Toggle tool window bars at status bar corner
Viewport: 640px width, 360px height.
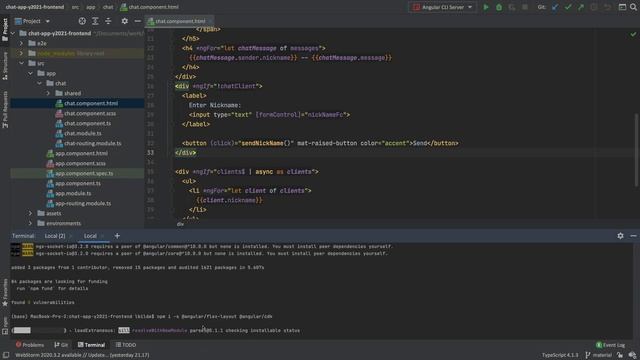point(6,355)
